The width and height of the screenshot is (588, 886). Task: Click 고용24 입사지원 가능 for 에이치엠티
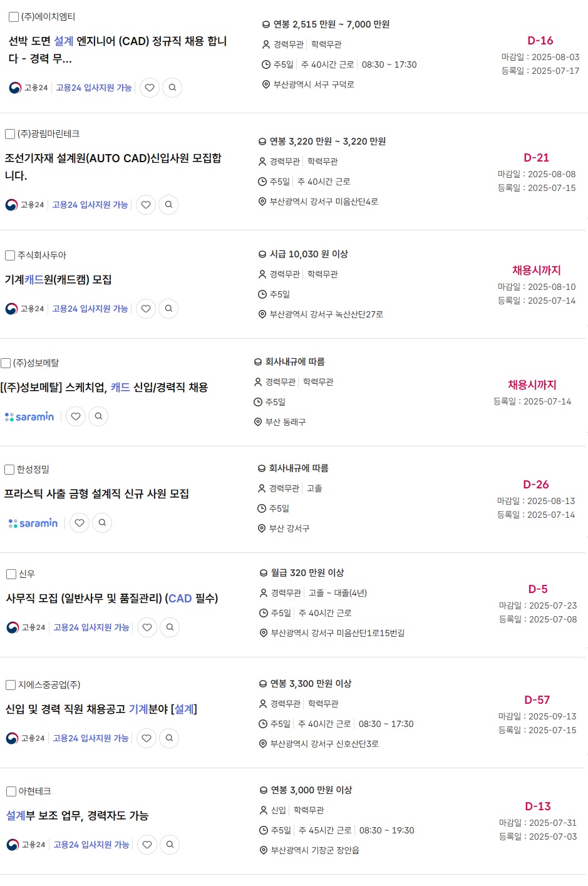(x=94, y=88)
